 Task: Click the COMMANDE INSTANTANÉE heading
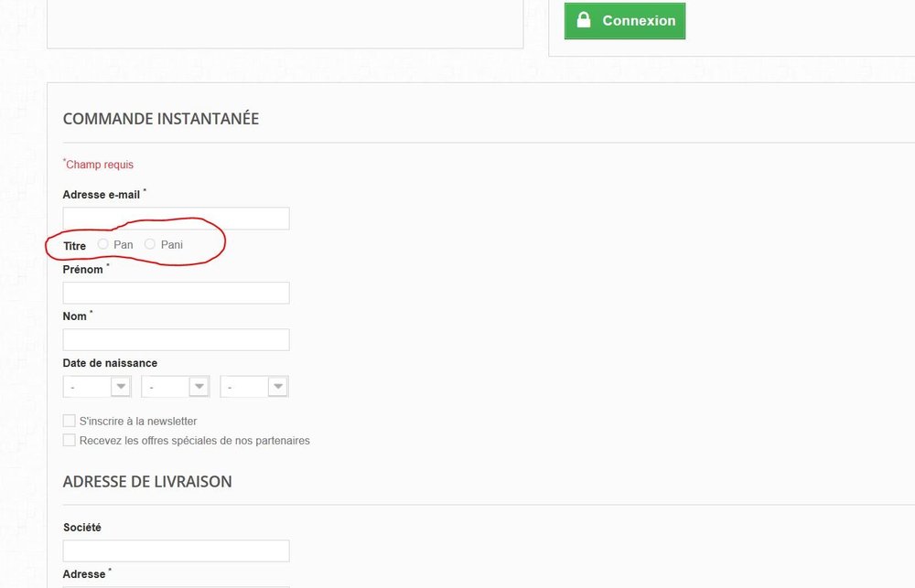(160, 118)
